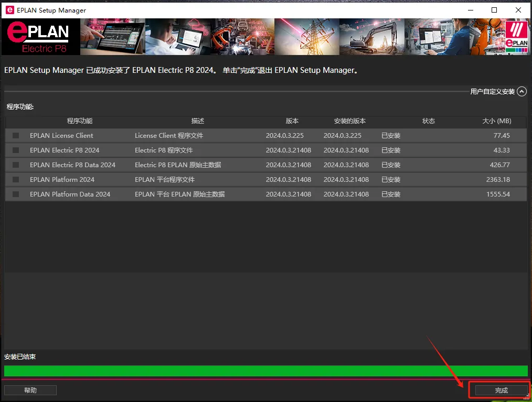Click size value 2363.18

(498, 180)
